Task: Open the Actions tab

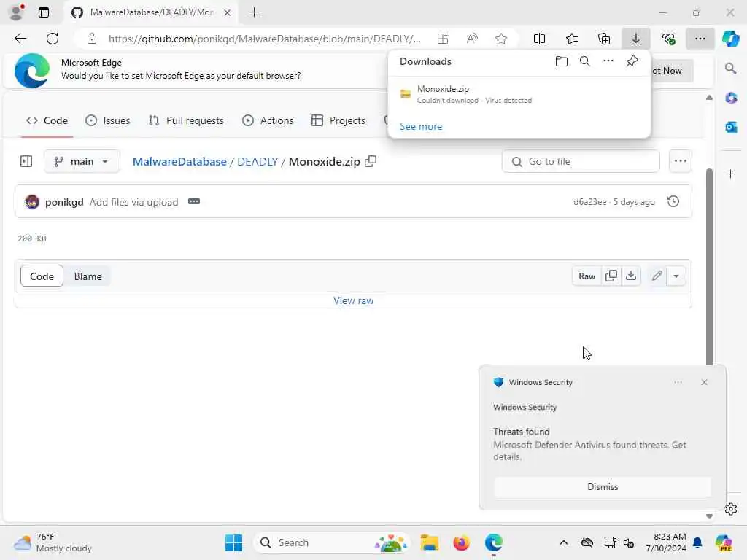Action: [x=268, y=120]
